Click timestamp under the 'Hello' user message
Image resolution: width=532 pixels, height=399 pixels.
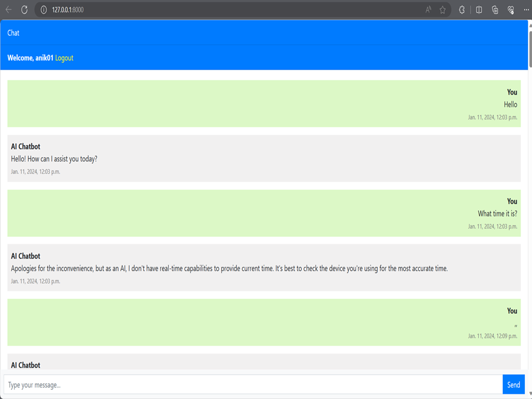point(493,117)
